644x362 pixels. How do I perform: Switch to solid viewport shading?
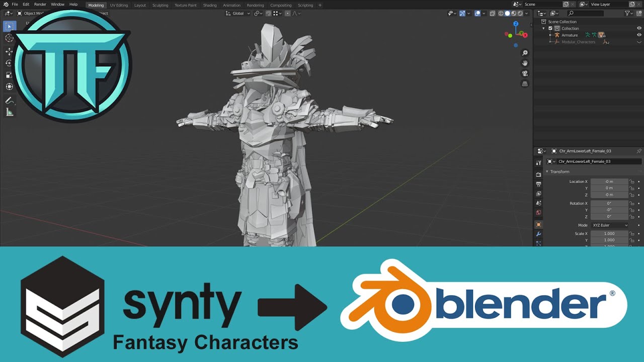click(507, 14)
